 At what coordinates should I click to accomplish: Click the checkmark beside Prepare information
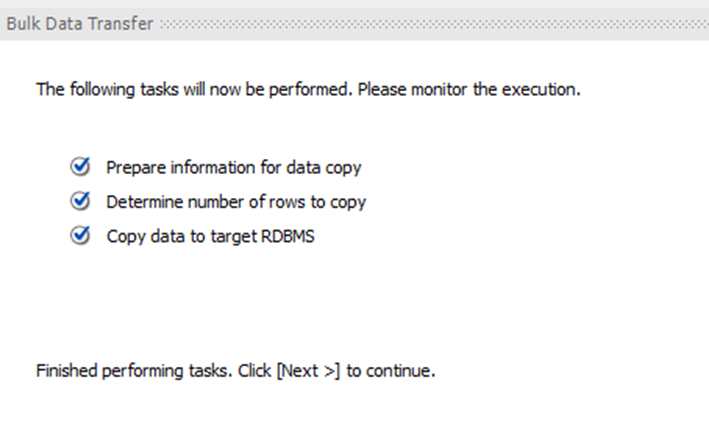click(81, 166)
